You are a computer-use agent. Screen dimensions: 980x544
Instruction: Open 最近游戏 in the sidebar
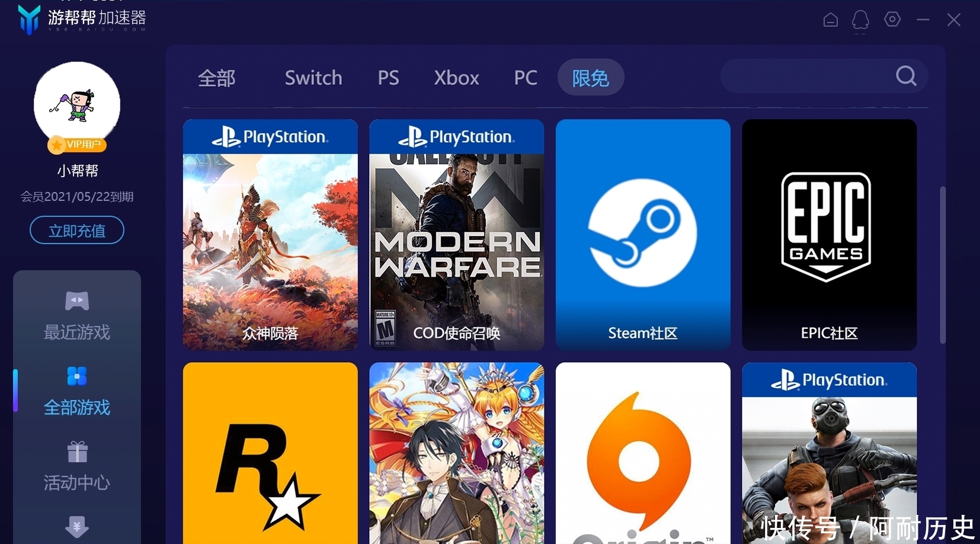pyautogui.click(x=77, y=316)
